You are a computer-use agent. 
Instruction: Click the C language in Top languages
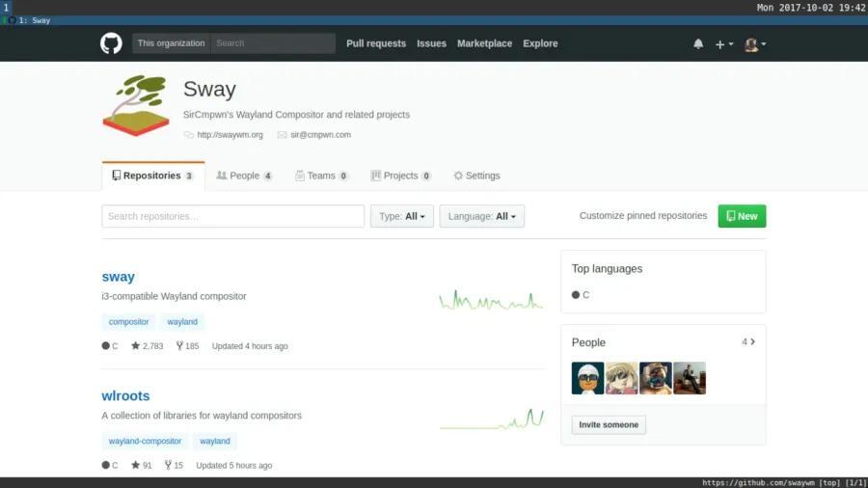581,295
